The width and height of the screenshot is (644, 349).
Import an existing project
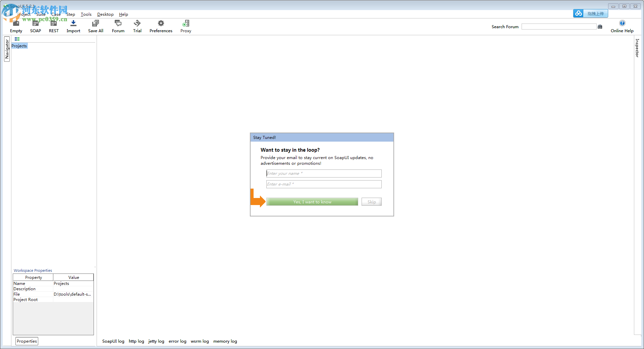pos(73,26)
